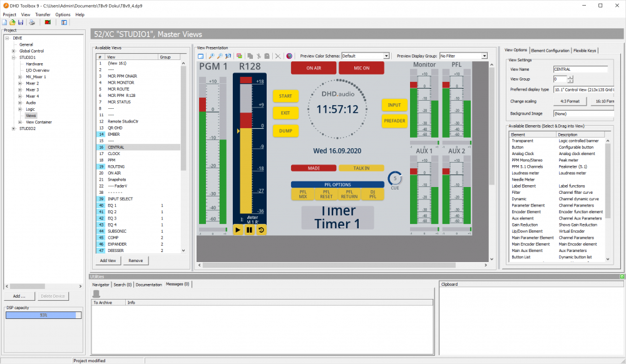Image resolution: width=626 pixels, height=364 pixels.
Task: Click the cut scissors icon in View Presentation
Action: click(x=258, y=56)
